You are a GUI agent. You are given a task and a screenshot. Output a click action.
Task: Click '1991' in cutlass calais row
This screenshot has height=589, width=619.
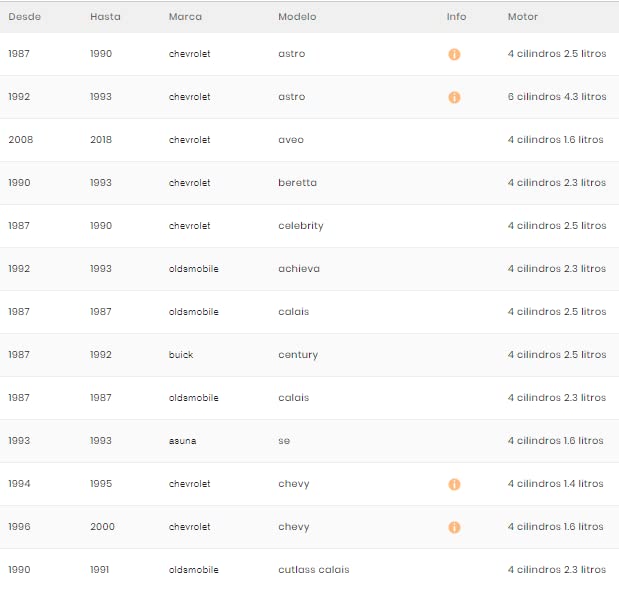click(99, 570)
